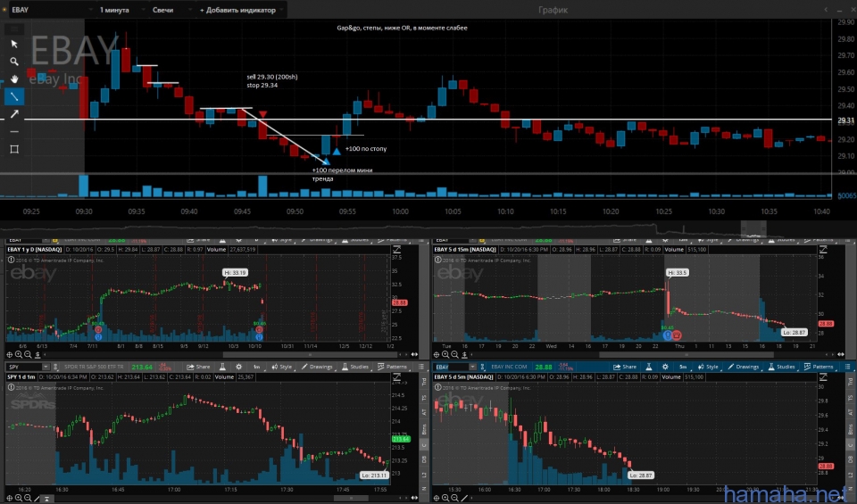Open Patterns in EBAY 5m toolbar
Image resolution: width=857 pixels, height=504 pixels.
[819, 367]
